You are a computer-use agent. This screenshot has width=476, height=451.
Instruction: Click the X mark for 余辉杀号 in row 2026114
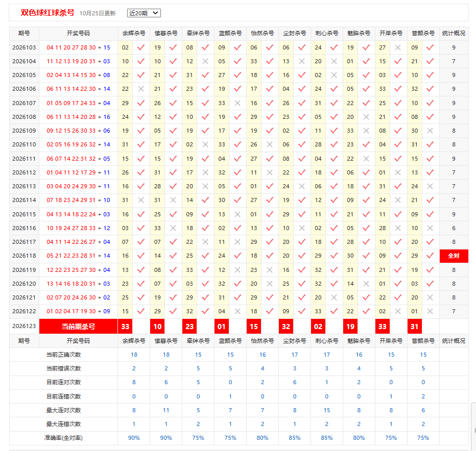pyautogui.click(x=141, y=200)
